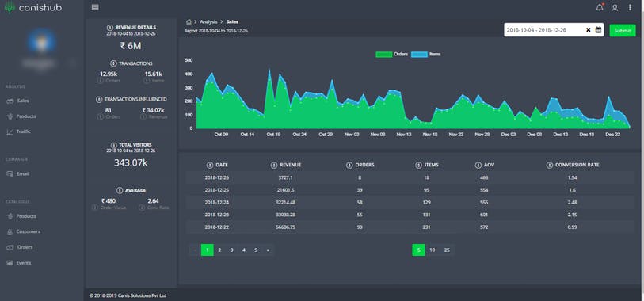Click Analysis in the breadcrumb
Viewport: 644px width, 301px height.
(208, 21)
